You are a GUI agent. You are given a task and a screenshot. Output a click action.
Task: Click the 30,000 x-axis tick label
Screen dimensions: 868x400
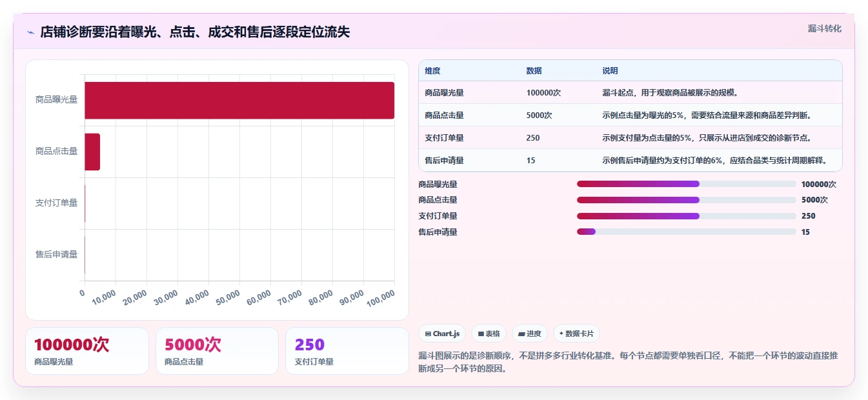point(166,297)
